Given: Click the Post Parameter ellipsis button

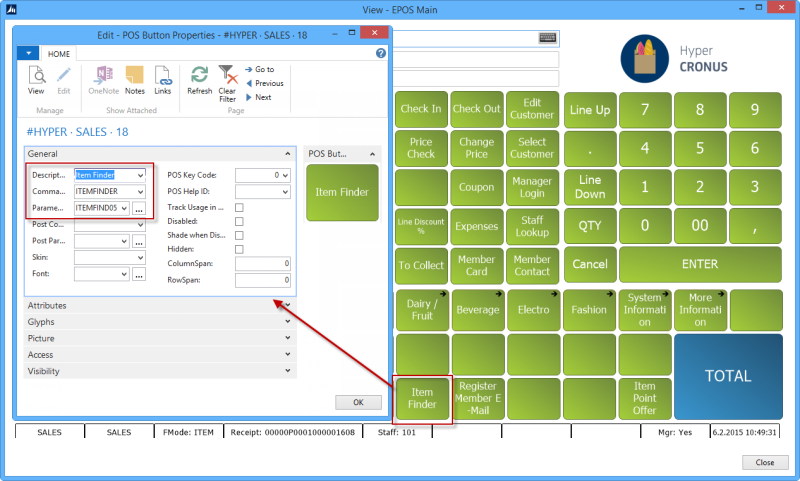Looking at the screenshot, I should 139,241.
